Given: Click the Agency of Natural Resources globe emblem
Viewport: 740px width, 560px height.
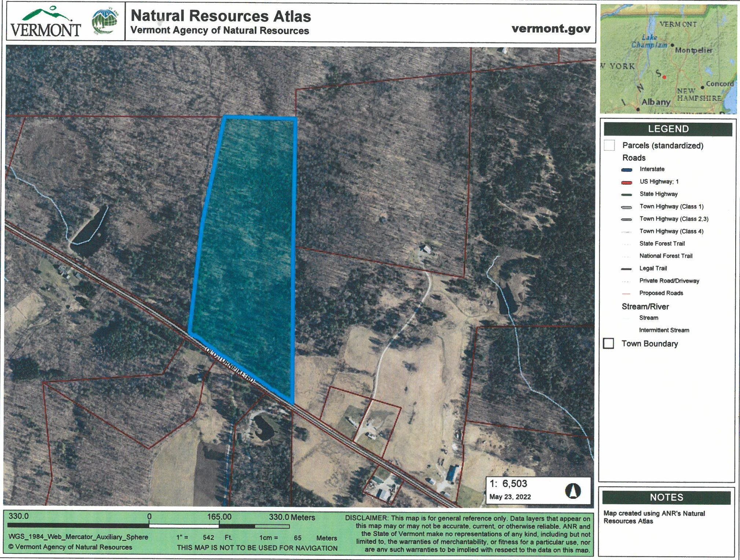Looking at the screenshot, I should click(x=105, y=21).
